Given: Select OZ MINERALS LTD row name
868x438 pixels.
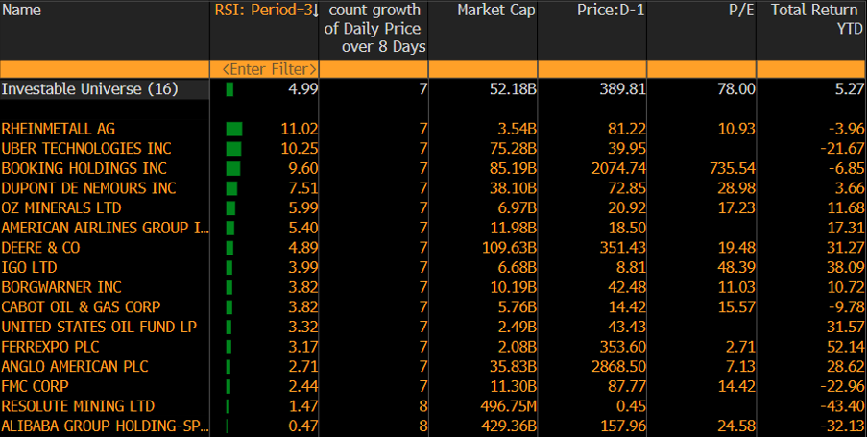Looking at the screenshot, I should pyautogui.click(x=61, y=208).
